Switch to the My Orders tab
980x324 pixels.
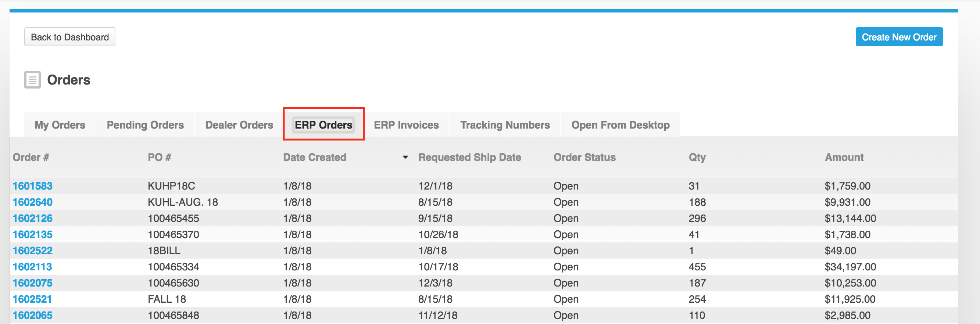(60, 125)
